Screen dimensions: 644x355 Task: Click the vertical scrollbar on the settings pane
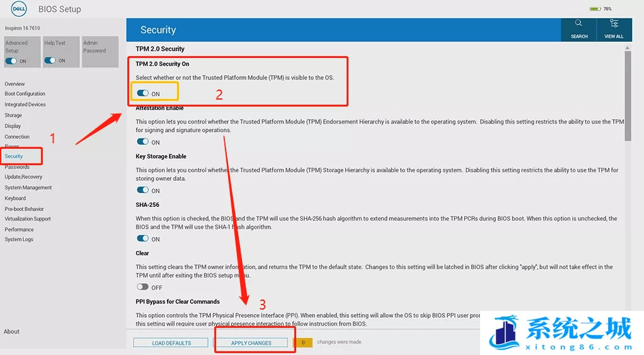tap(628, 95)
